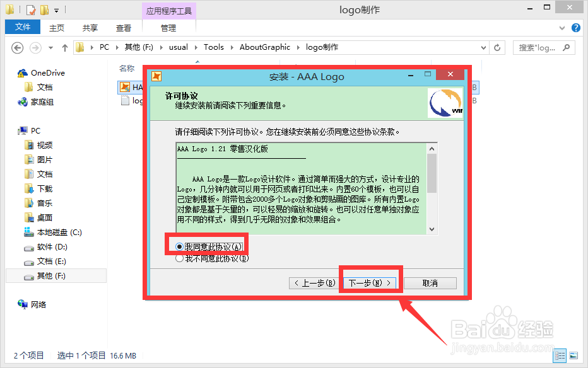Open 本地磁盘 (C:) drive in sidebar
This screenshot has width=588, height=368.
click(53, 233)
